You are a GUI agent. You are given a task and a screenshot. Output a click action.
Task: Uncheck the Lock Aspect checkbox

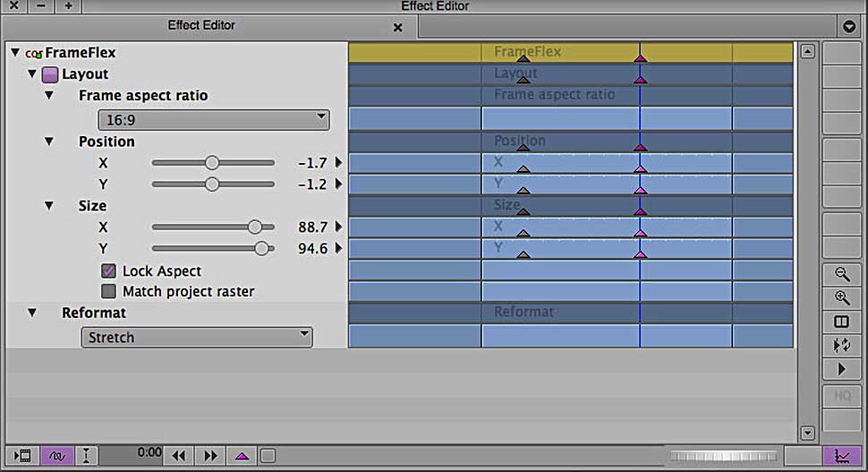[x=108, y=270]
